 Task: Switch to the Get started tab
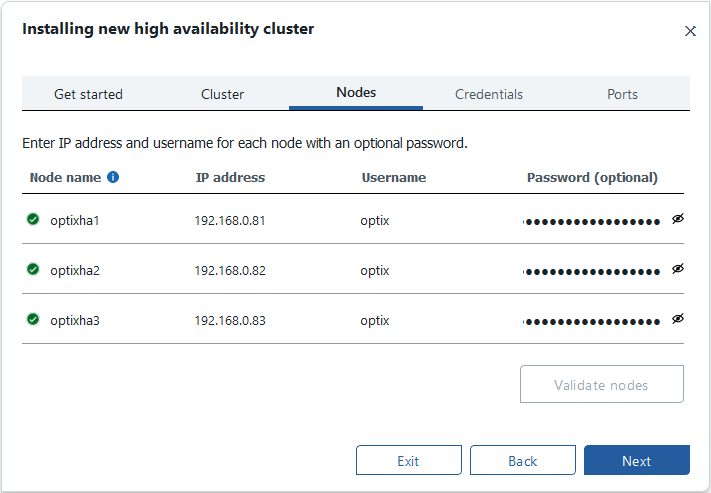pos(88,94)
